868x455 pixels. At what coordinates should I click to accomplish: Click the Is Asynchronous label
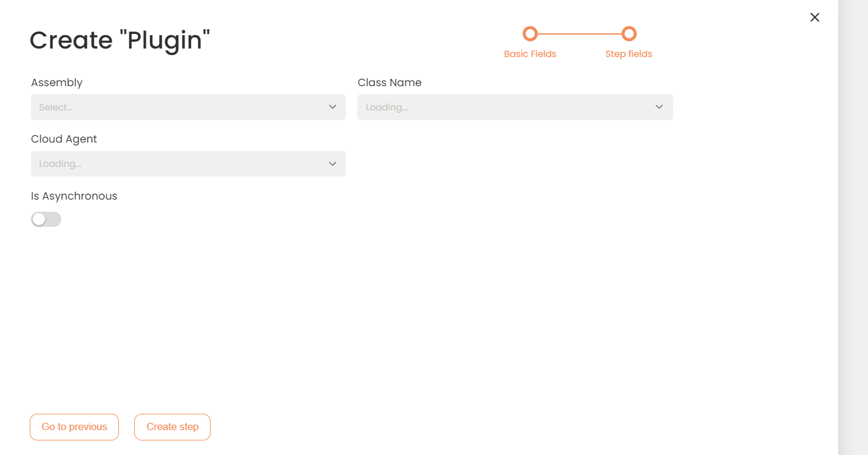coord(73,195)
